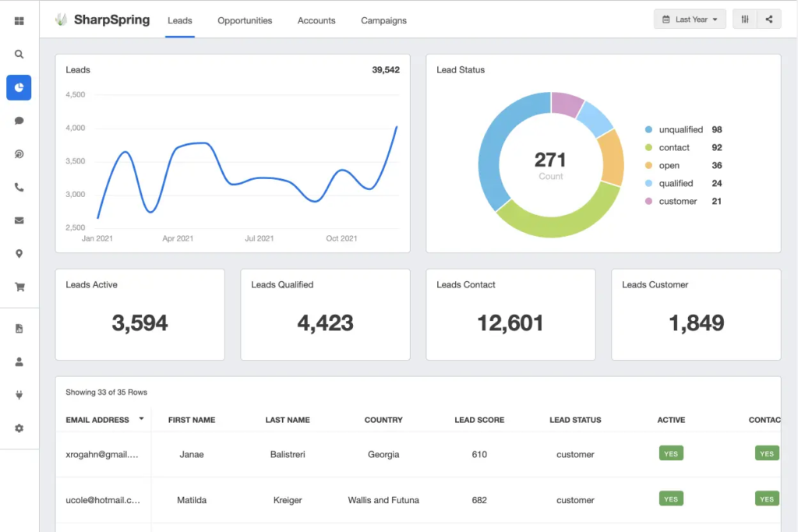Viewport: 798px width, 532px height.
Task: Toggle sort arrow on Email Address column
Action: tap(142, 419)
